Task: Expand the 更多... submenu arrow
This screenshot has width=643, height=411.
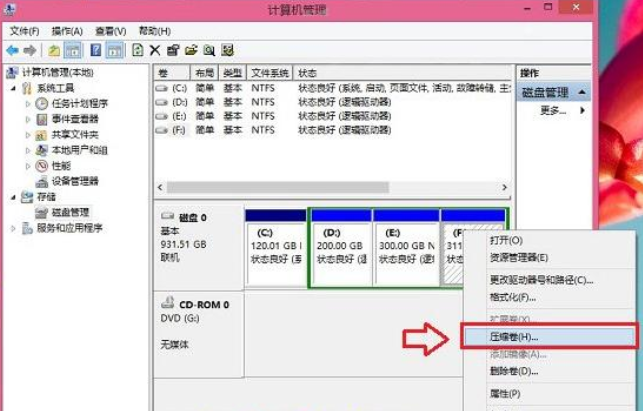Action: coord(582,110)
